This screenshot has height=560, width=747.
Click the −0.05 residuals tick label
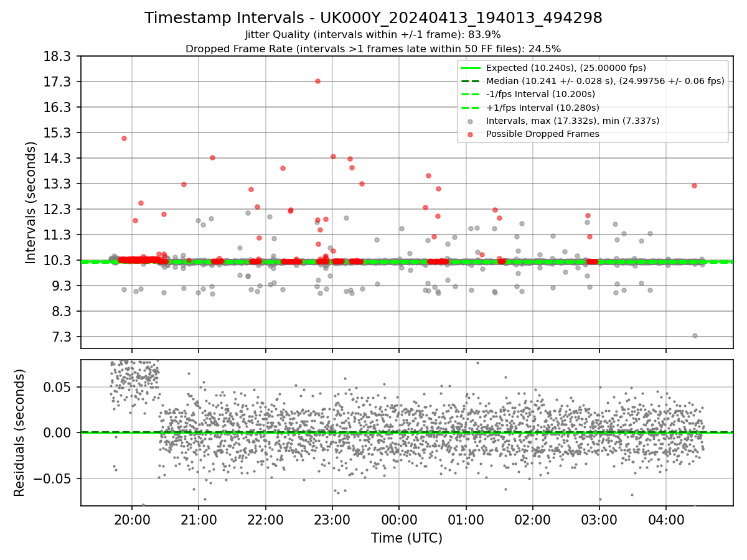[x=53, y=478]
